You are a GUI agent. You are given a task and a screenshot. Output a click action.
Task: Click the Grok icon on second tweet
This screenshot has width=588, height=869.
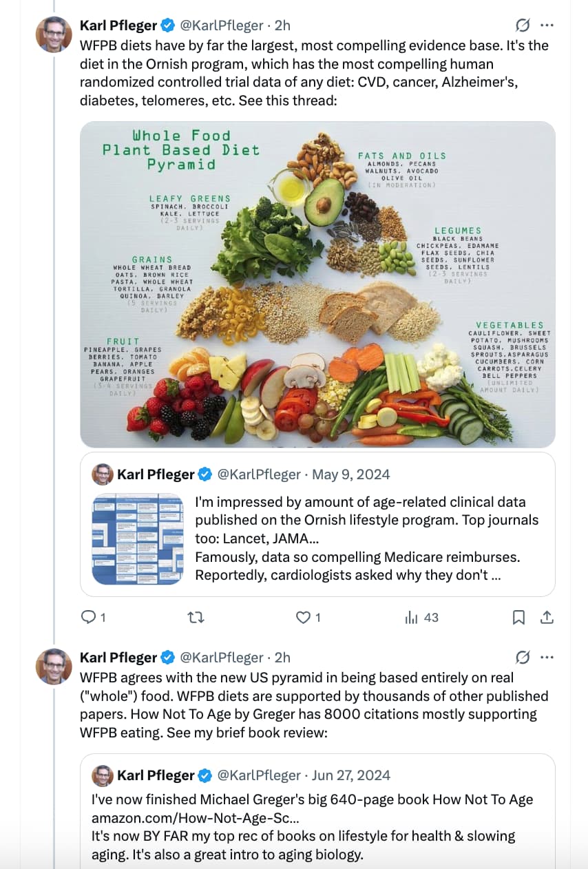point(523,658)
